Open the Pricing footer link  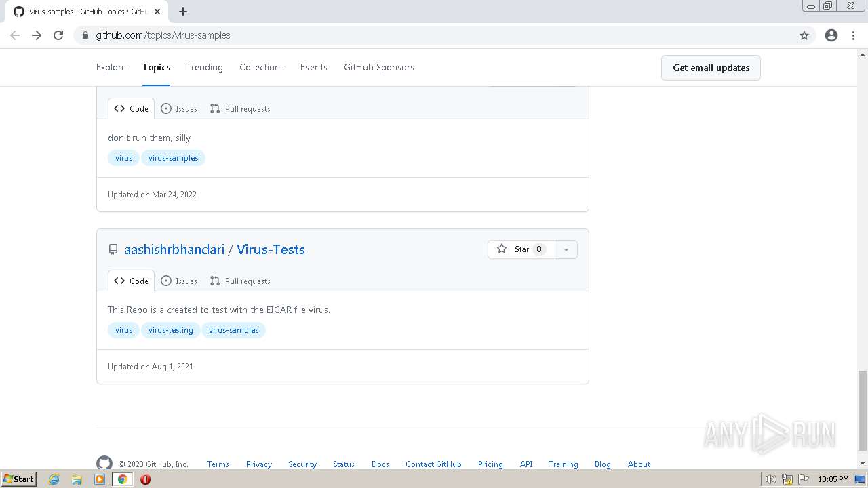pos(490,464)
